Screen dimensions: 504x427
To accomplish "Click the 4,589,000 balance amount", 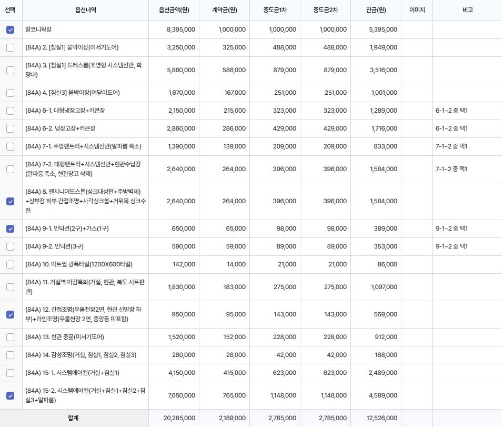I will [x=383, y=395].
